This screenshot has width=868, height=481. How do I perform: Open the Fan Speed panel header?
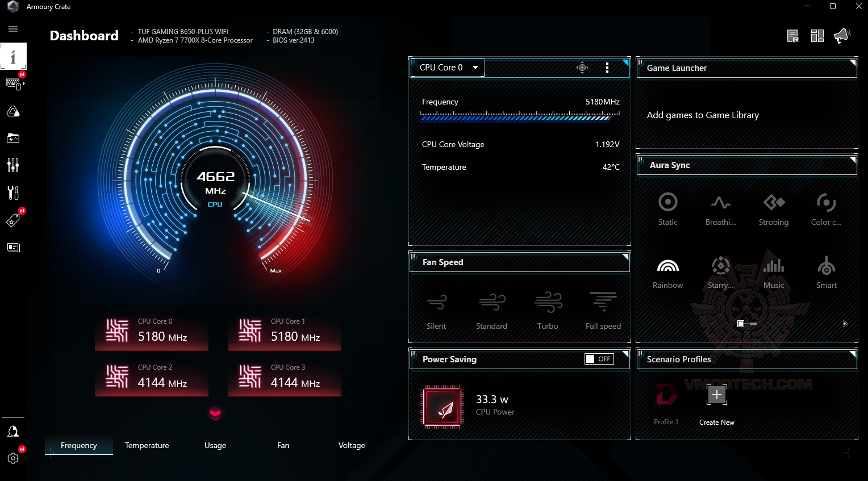point(519,262)
